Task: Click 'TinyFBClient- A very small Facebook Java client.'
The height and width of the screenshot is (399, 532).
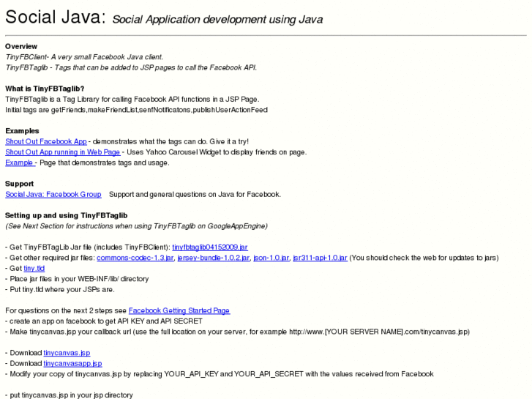Action: pyautogui.click(x=84, y=57)
